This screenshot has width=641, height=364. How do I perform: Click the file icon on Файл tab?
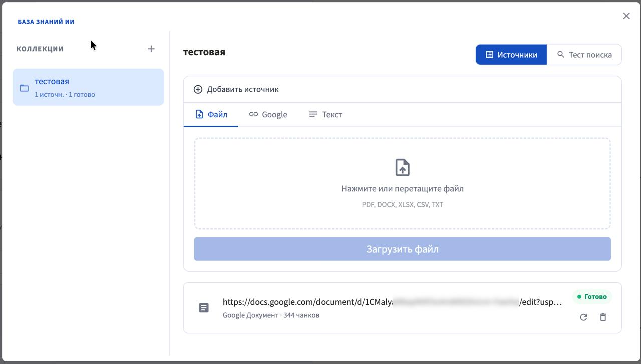[x=199, y=114]
